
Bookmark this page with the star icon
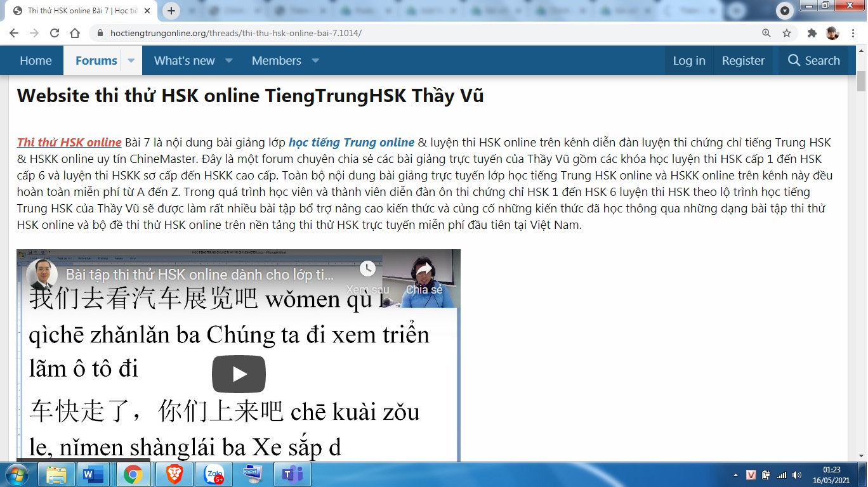787,33
